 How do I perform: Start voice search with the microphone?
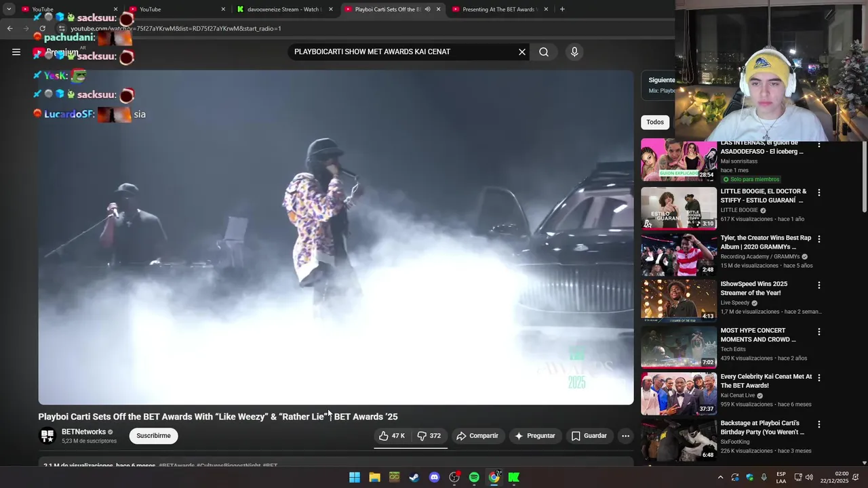click(x=574, y=52)
